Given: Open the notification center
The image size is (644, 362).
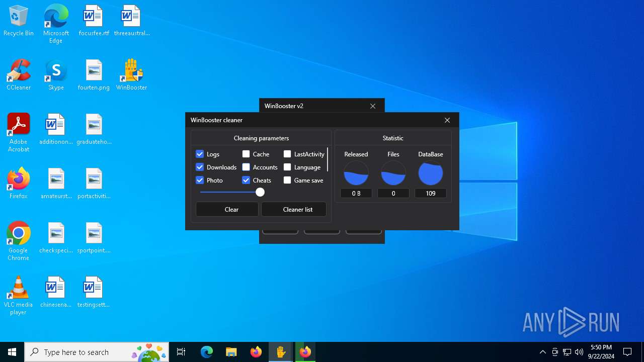Looking at the screenshot, I should pyautogui.click(x=627, y=352).
